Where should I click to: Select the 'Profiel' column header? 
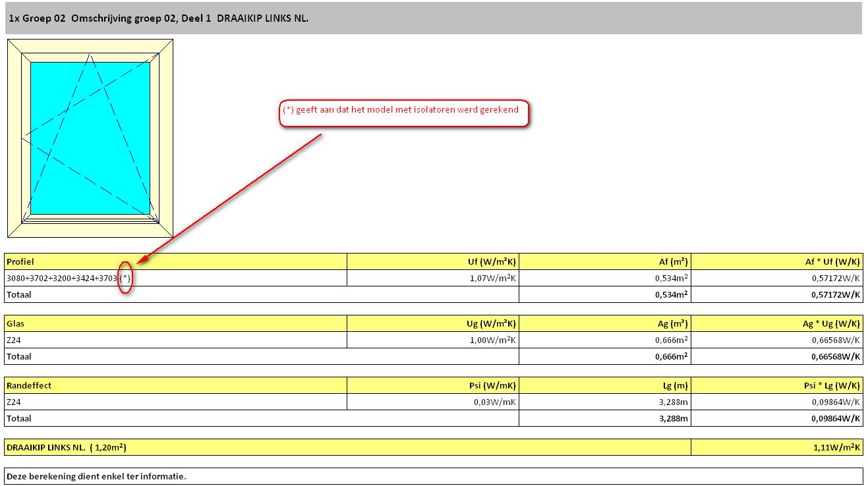(x=175, y=261)
